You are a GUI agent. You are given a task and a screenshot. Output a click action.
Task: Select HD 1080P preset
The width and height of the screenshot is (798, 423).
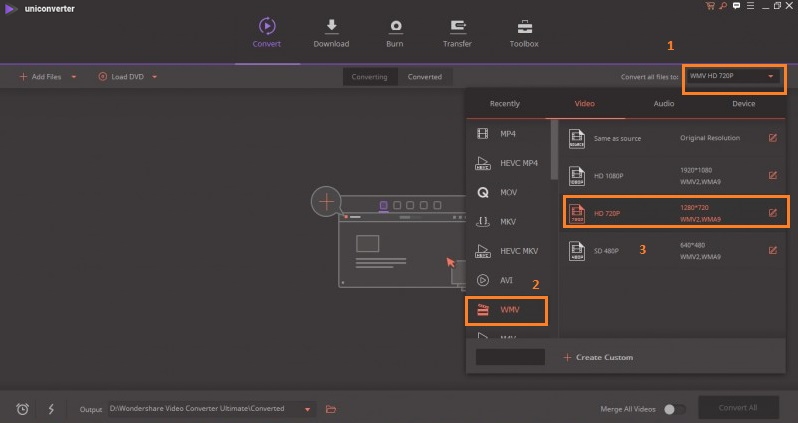click(x=674, y=176)
